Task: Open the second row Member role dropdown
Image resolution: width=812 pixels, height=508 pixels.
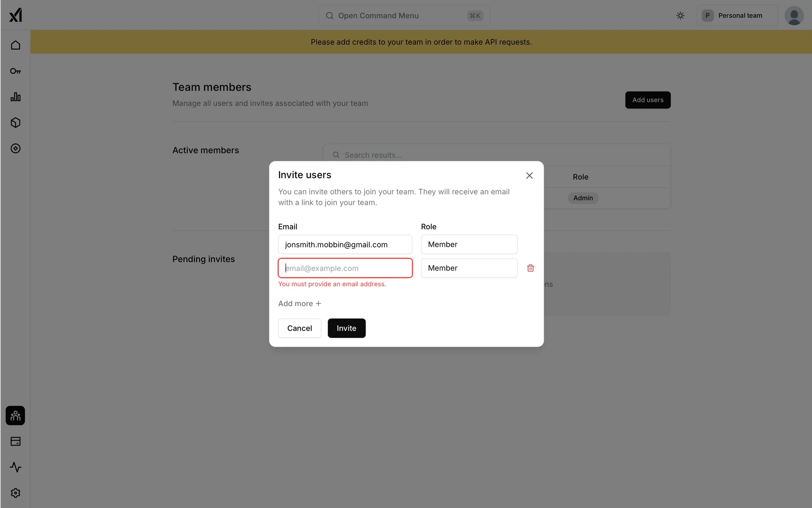Action: (469, 268)
